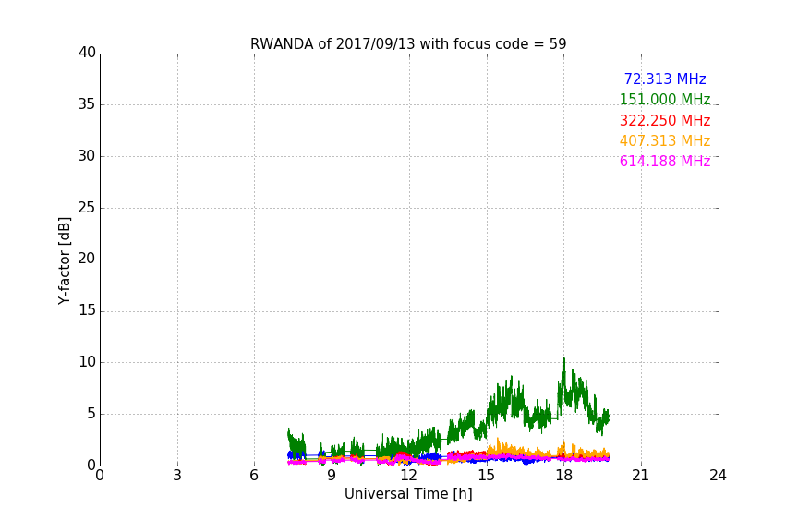The image size is (798, 532).
Task: Click the x-axis tick label 12
Action: tap(408, 476)
